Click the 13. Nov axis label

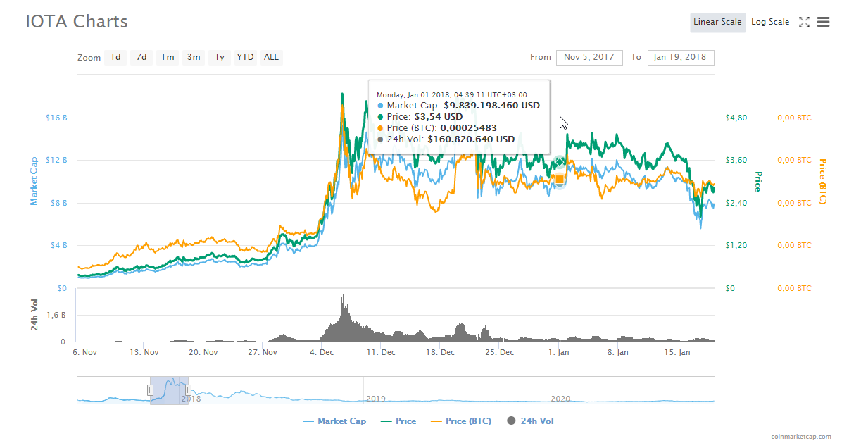145,352
